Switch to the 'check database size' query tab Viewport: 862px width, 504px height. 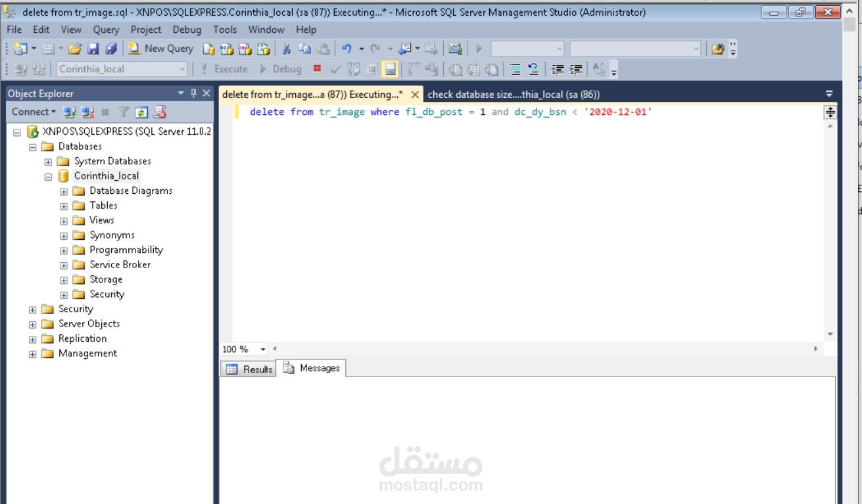(x=514, y=95)
